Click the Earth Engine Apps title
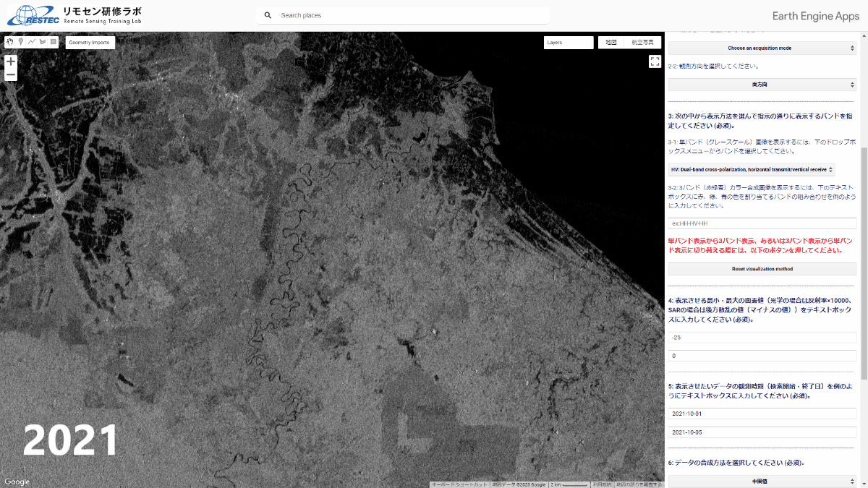Screen dimensions: 868x488 coord(816,16)
